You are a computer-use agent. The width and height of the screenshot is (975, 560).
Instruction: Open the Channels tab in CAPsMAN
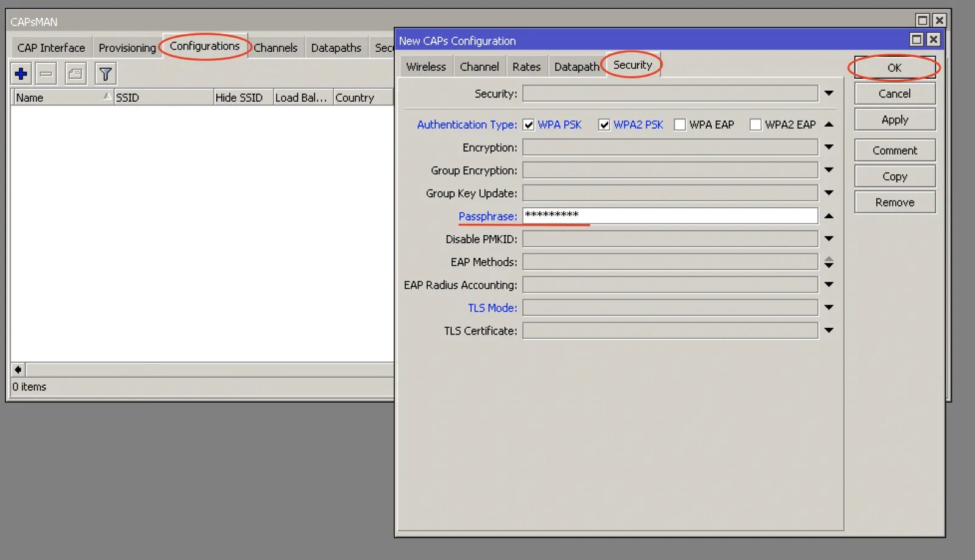click(x=275, y=48)
